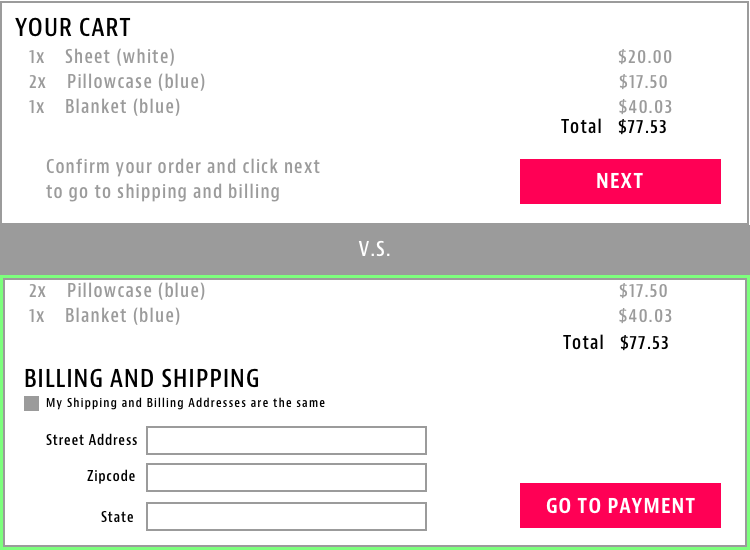The height and width of the screenshot is (550, 750).
Task: Click the Zipcode label text
Action: tap(111, 477)
